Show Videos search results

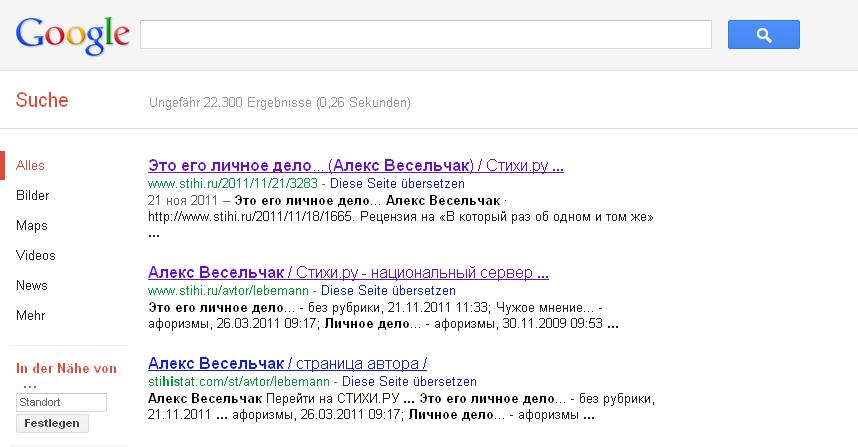[x=36, y=256]
